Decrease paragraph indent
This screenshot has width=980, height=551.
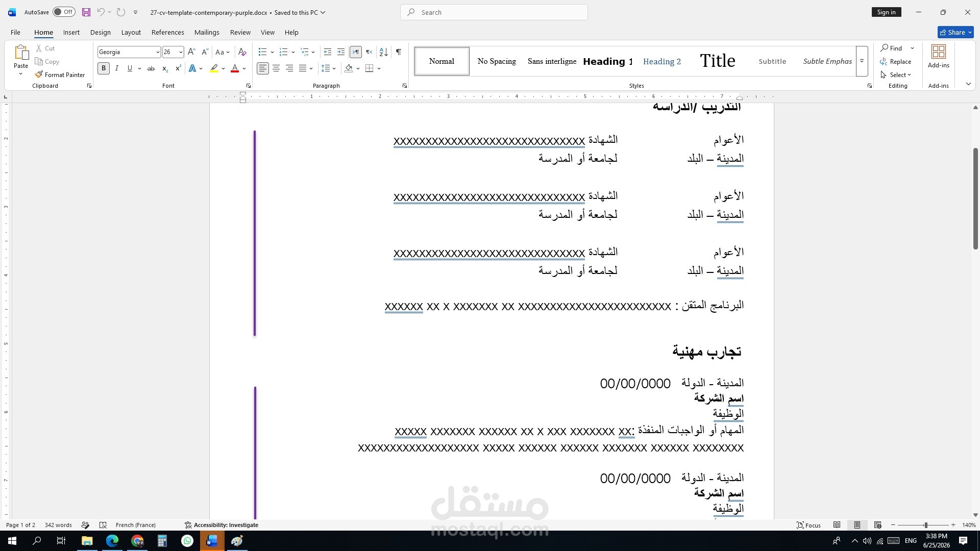point(328,52)
